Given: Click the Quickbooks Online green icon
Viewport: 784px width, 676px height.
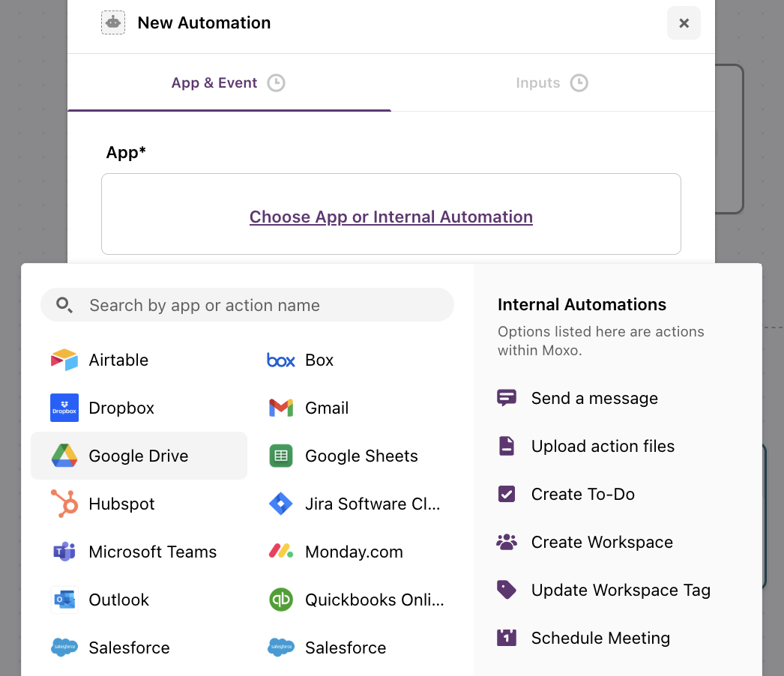Looking at the screenshot, I should click(x=281, y=600).
